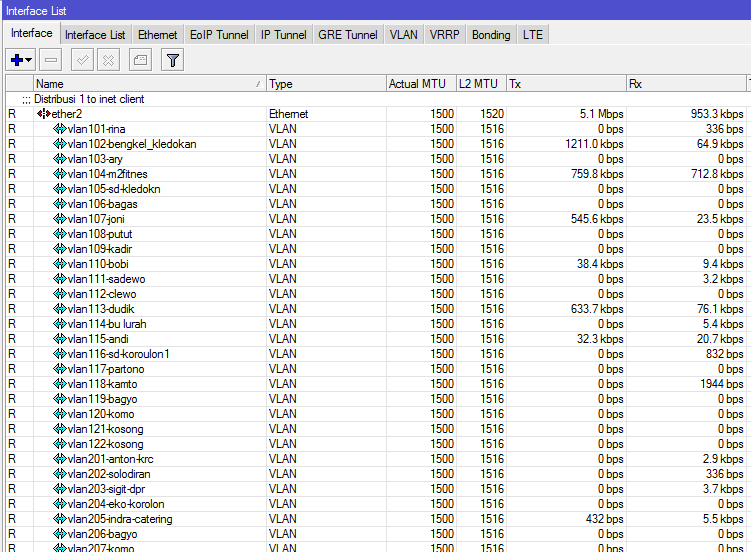Click the ether2 interface icon
This screenshot has height=552, width=751.
pos(44,114)
